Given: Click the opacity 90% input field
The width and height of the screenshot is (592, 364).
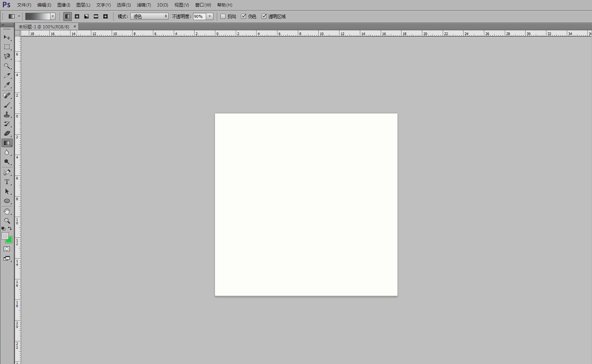Looking at the screenshot, I should 200,16.
